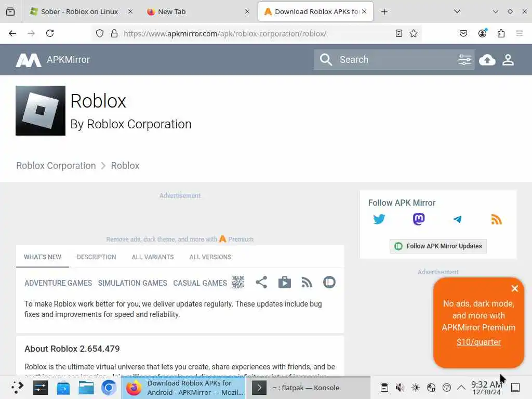The height and width of the screenshot is (399, 532).
Task: Open the Firefox extensions icon
Action: 501,33
